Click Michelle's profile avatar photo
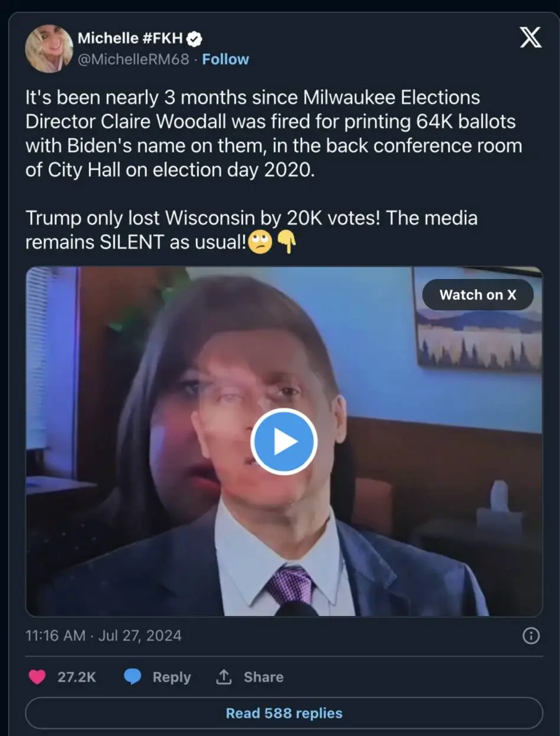Viewport: 560px width, 736px height. pos(49,49)
